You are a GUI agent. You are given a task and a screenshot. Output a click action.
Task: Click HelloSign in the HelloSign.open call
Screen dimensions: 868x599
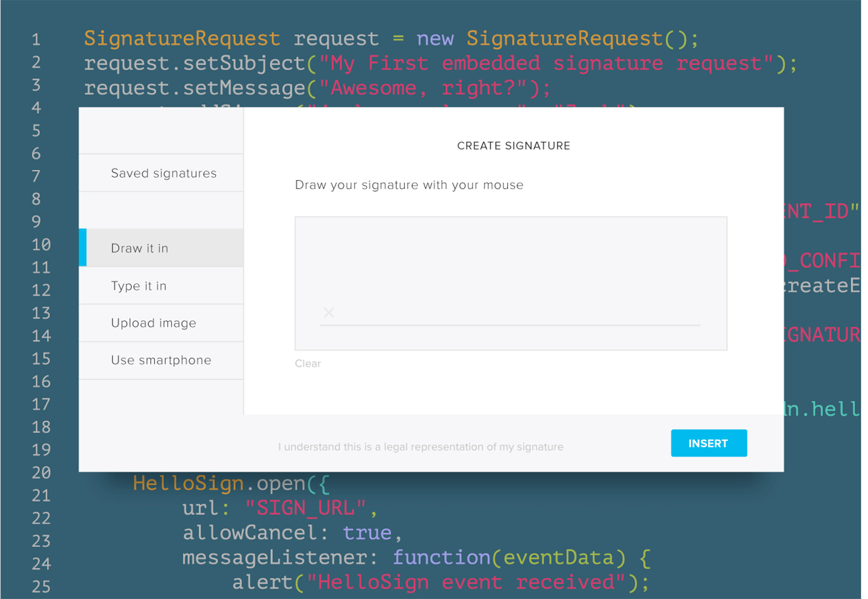tap(188, 483)
